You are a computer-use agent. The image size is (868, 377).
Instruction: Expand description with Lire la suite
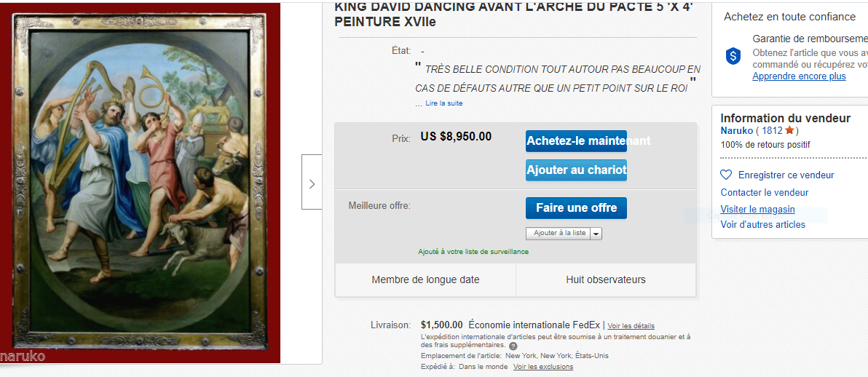tap(444, 103)
